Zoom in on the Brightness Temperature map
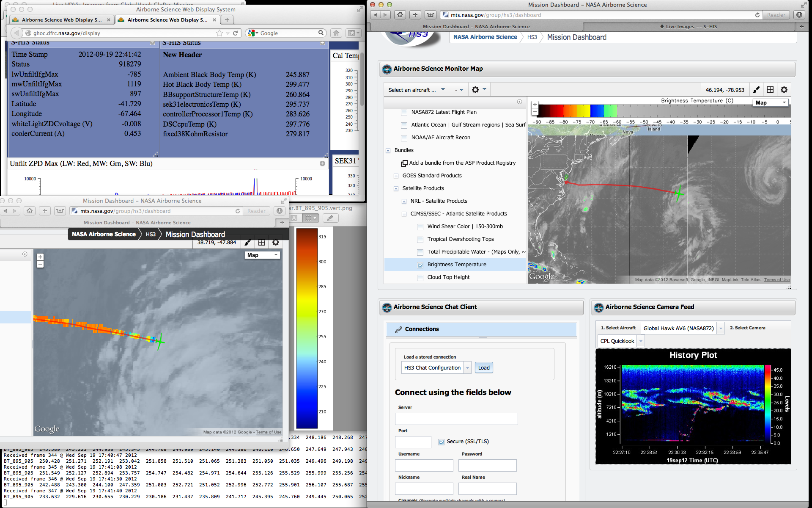 pyautogui.click(x=535, y=105)
